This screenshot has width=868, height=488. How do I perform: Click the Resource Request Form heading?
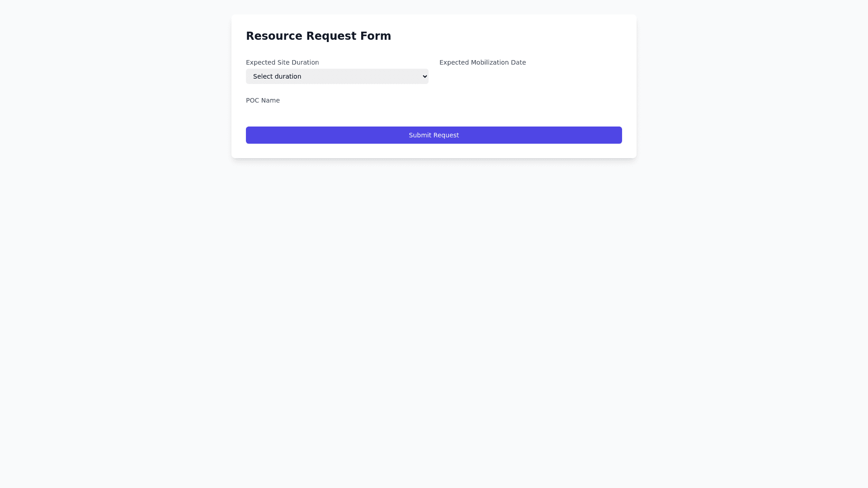pos(318,36)
